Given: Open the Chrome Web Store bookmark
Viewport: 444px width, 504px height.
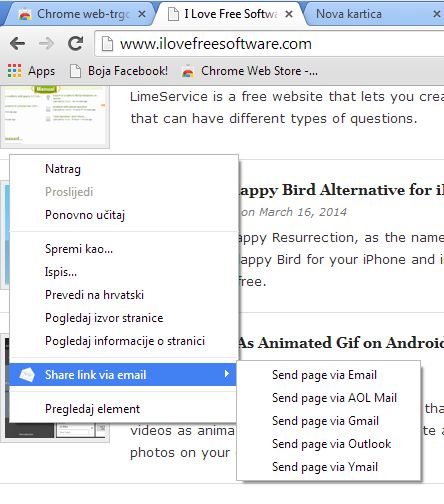Looking at the screenshot, I should [250, 71].
